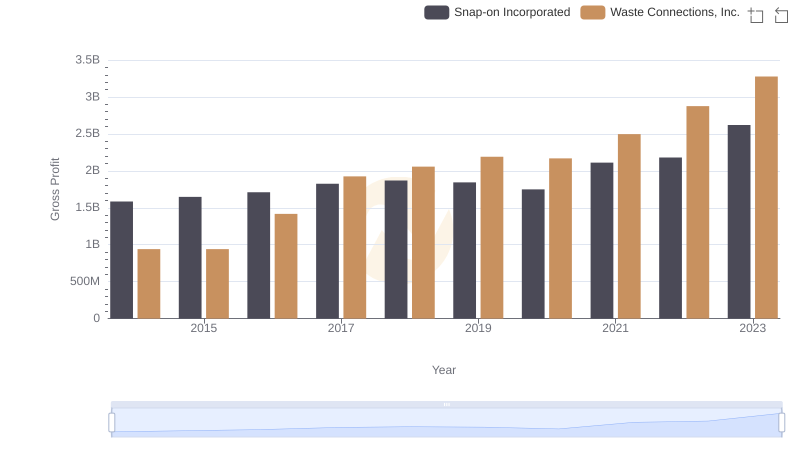Click the 2021 Waste Connections bar
The width and height of the screenshot is (800, 461).
coord(629,226)
